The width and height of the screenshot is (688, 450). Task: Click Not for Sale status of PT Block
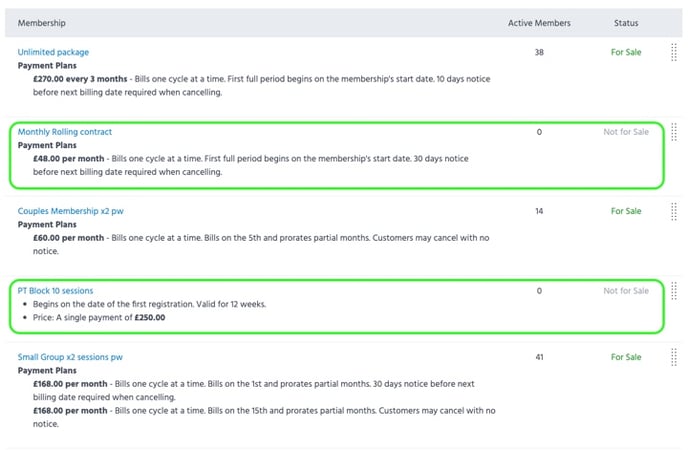coord(626,291)
